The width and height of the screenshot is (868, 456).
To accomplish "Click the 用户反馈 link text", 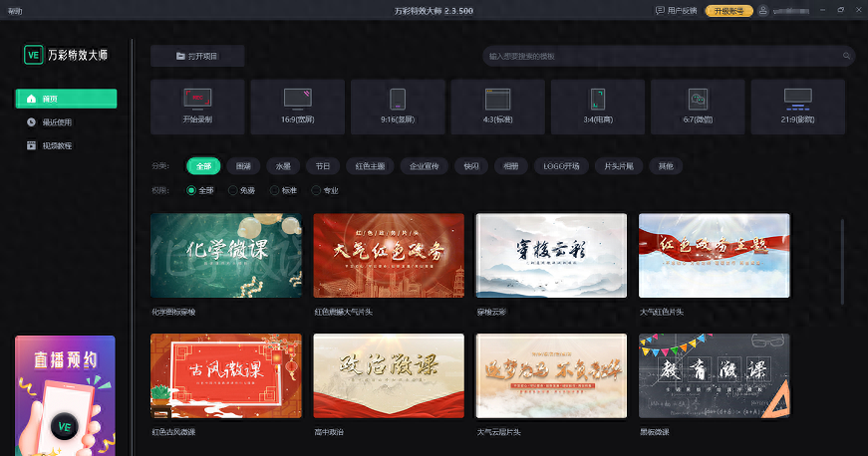I will (682, 11).
